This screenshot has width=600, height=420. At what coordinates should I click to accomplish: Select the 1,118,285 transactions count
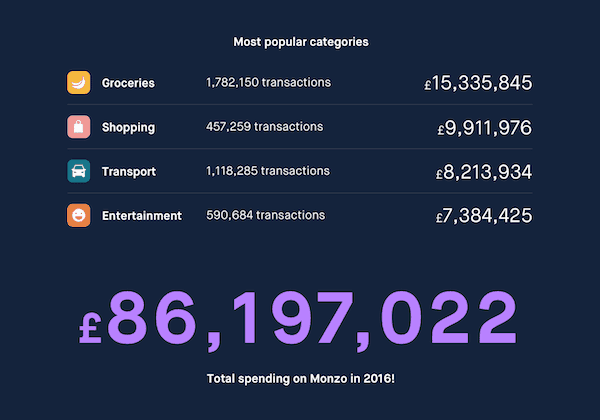click(x=267, y=171)
